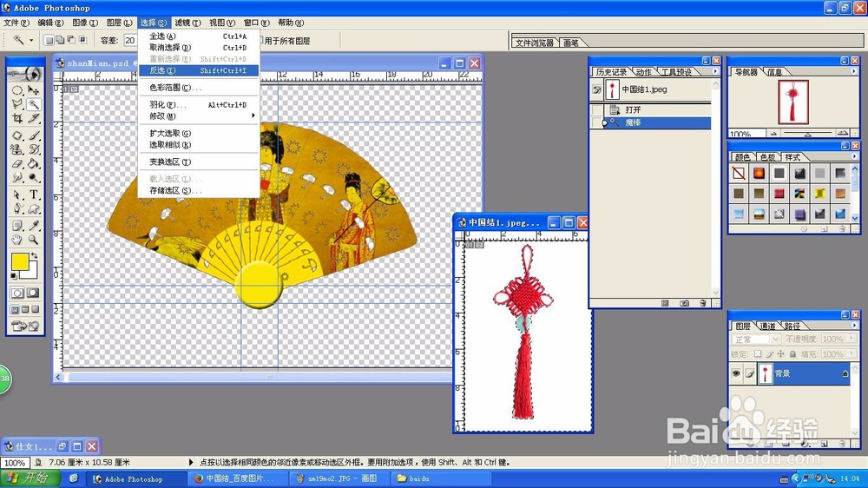
Task: Select the Pen tool
Action: coord(17,208)
